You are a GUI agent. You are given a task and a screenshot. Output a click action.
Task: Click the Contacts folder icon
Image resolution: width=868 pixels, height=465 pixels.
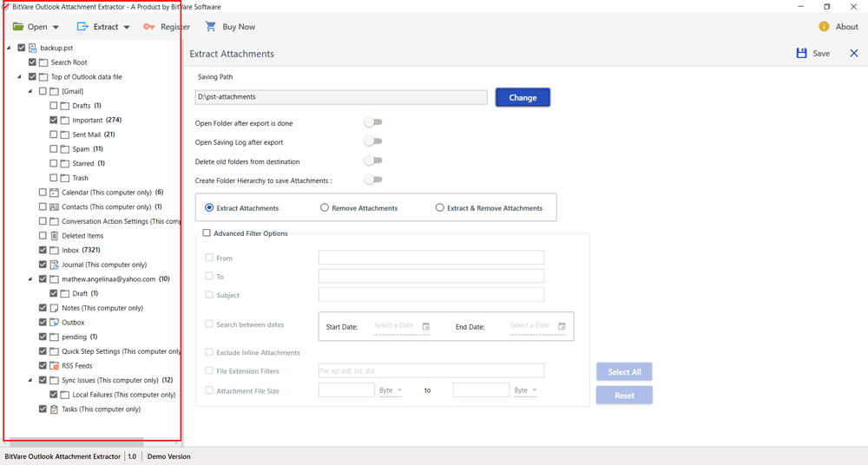click(54, 207)
